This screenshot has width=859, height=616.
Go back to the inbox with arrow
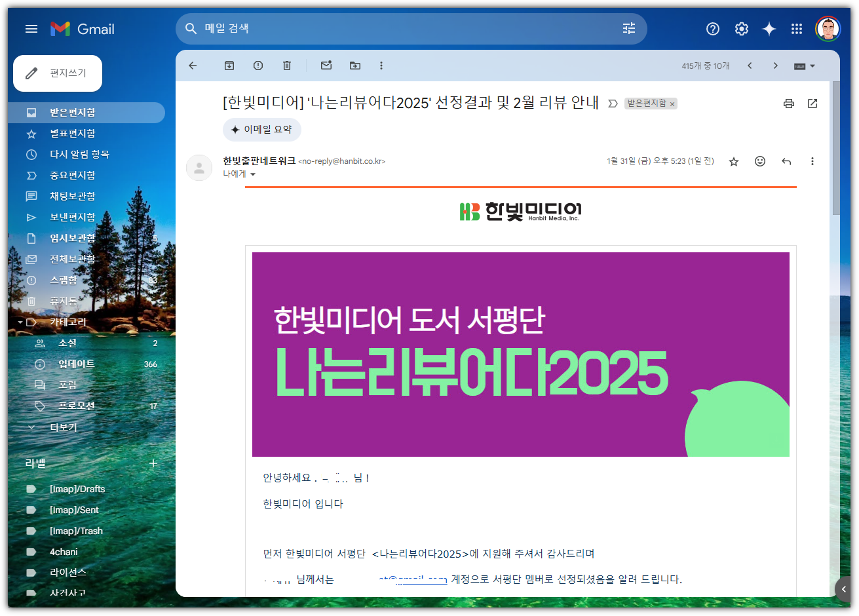(193, 66)
